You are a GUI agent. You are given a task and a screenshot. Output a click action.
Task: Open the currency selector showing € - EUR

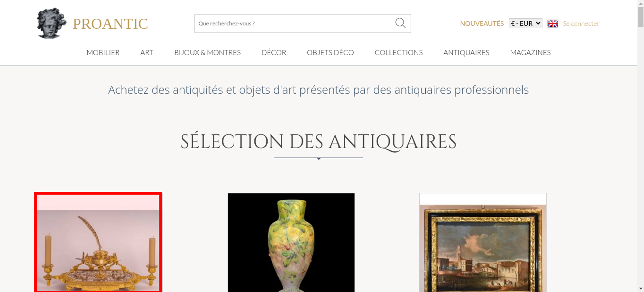(x=526, y=23)
